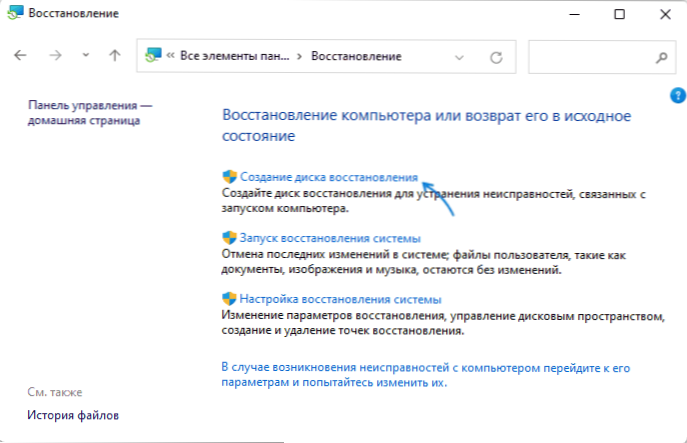Click the Recovery icon in the address bar
This screenshot has width=687, height=443.
153,56
